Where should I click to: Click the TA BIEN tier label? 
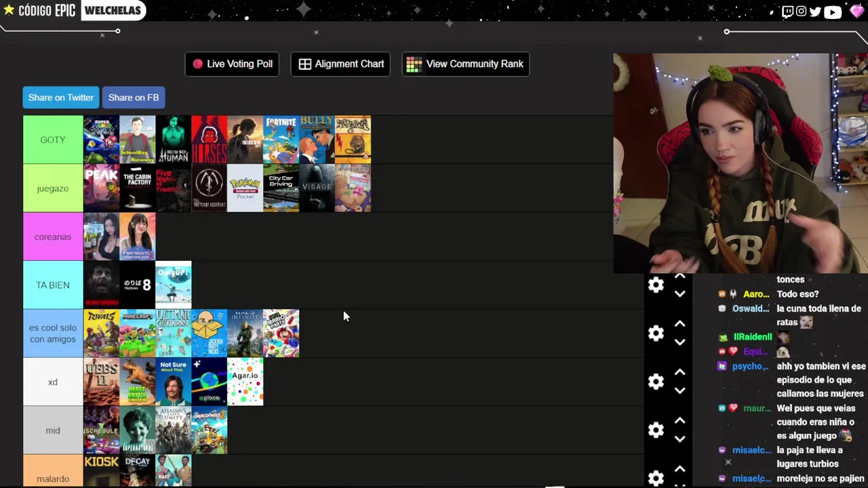coord(53,285)
